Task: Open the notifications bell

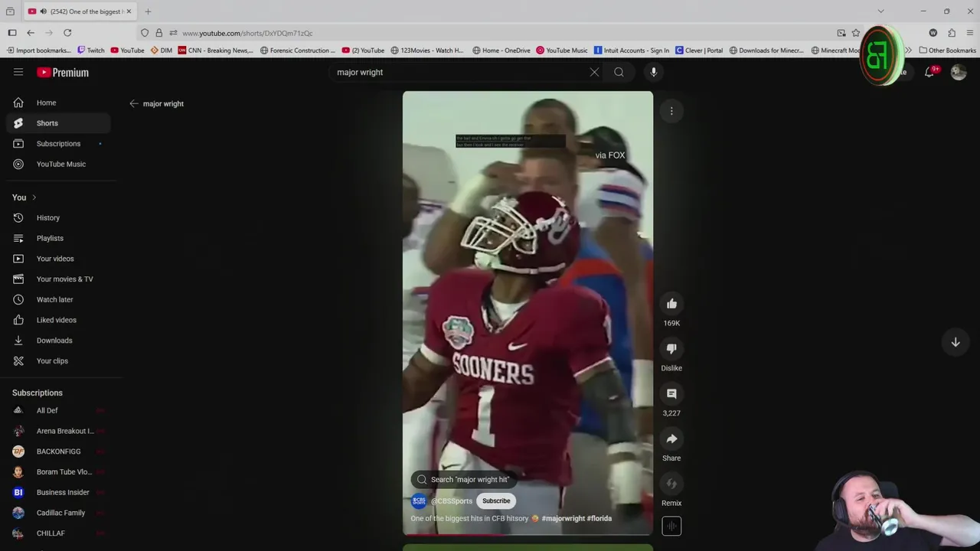Action: 929,72
